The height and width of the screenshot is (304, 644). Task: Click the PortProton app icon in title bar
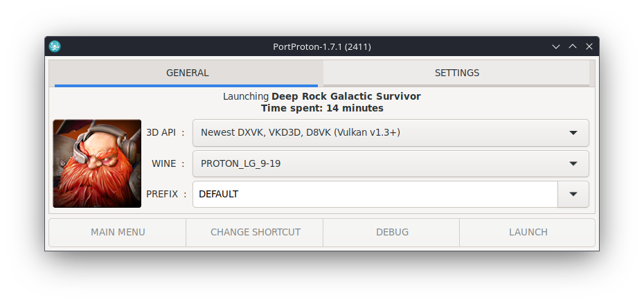click(55, 46)
